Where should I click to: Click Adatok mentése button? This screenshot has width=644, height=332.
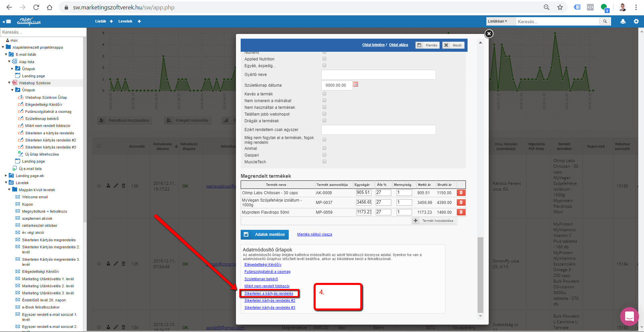click(x=265, y=235)
